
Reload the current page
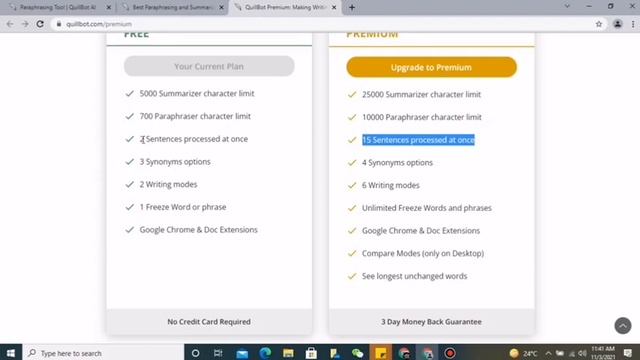(40, 24)
